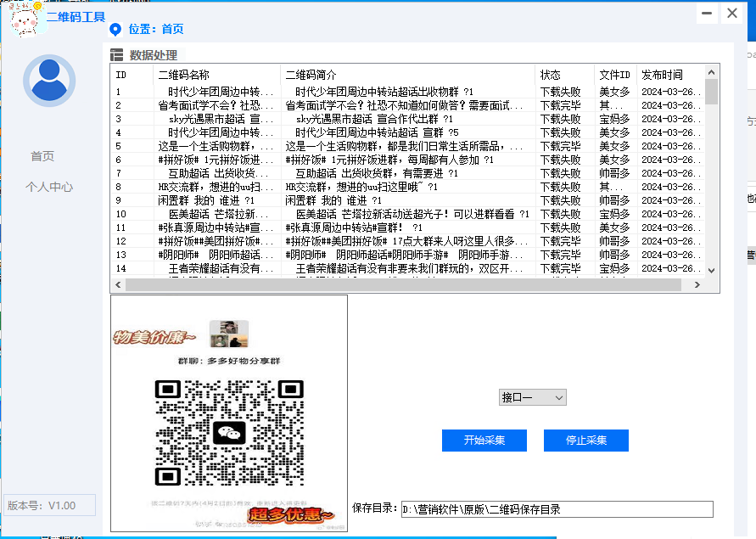Close the 二维码工具 window
This screenshot has height=539, width=756.
tap(732, 13)
